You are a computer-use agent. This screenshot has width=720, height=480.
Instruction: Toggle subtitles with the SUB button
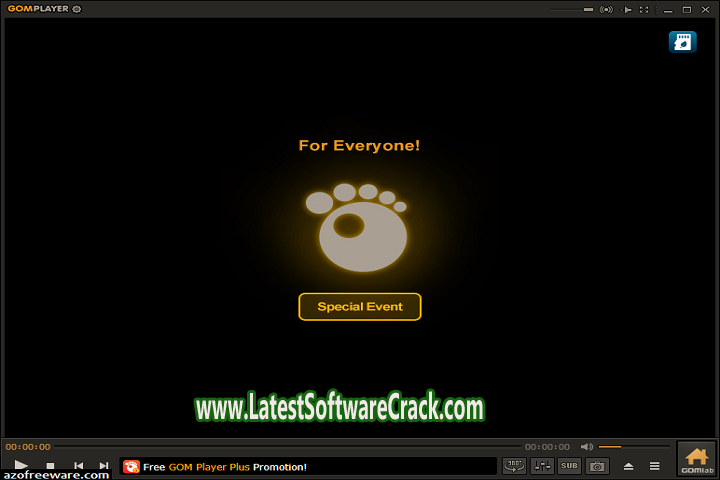[x=569, y=465]
